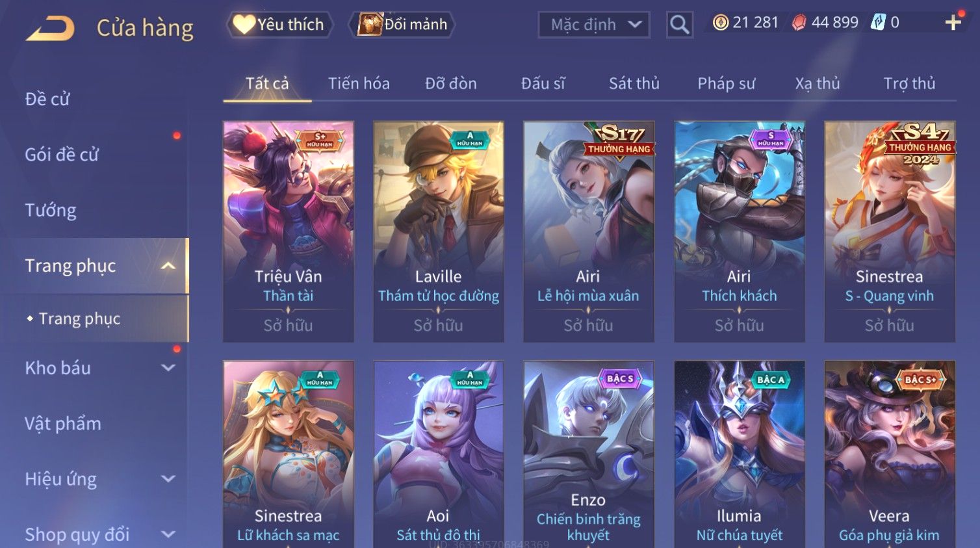Tap the gold coin currency icon
Viewport: 980px width, 548px height.
click(721, 23)
